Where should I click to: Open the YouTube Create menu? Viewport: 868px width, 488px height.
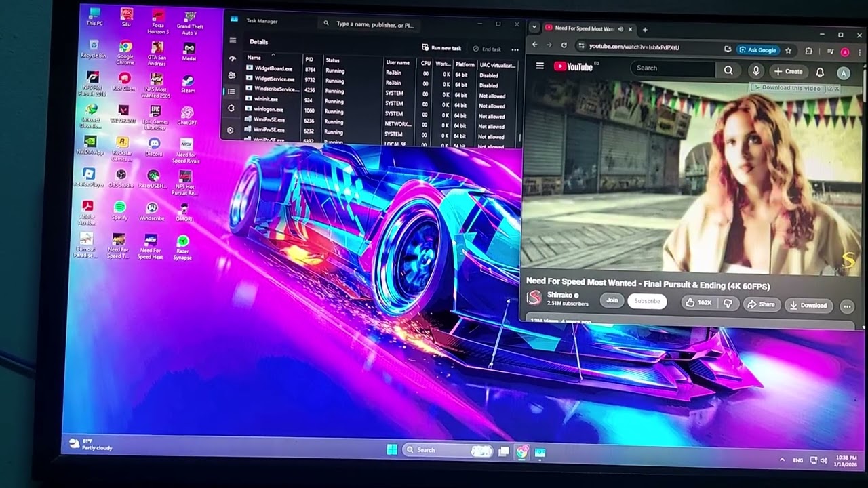click(788, 71)
